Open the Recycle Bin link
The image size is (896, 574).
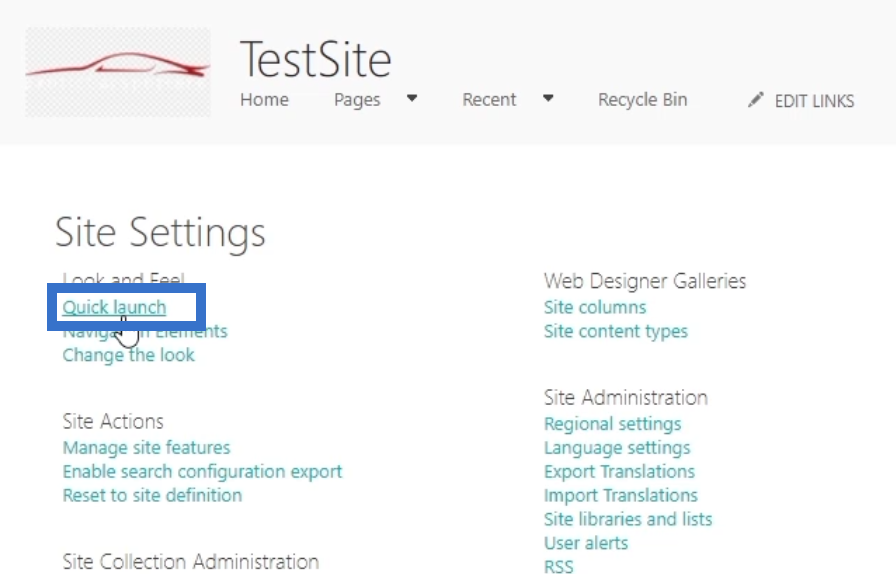click(642, 99)
